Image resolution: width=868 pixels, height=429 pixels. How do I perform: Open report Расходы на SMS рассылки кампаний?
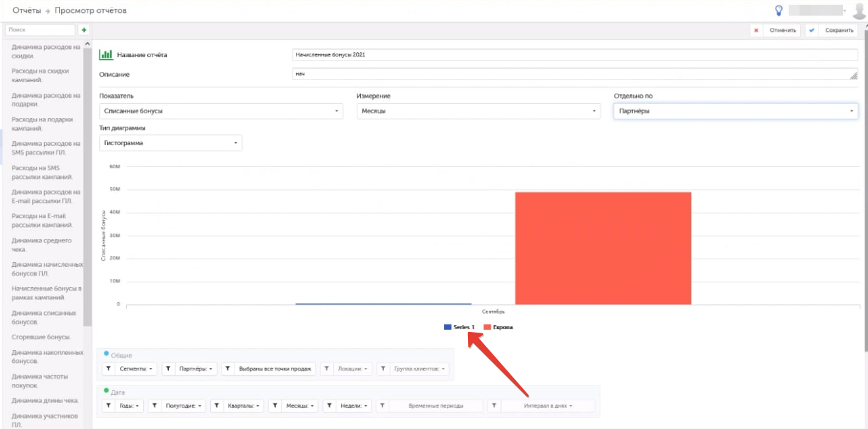point(42,172)
